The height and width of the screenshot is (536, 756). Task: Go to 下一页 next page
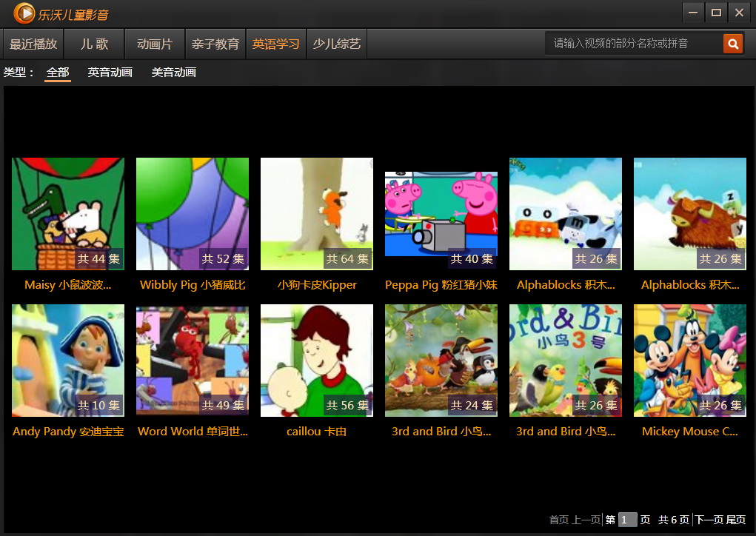click(x=709, y=520)
